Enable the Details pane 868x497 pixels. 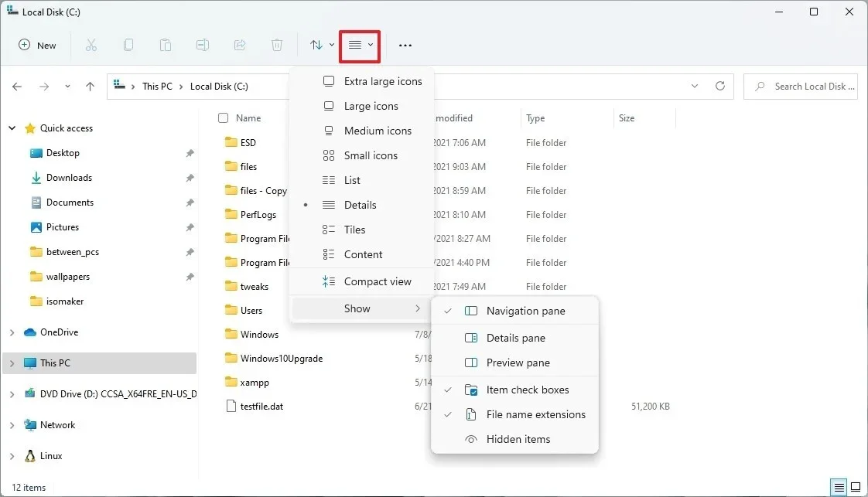514,339
